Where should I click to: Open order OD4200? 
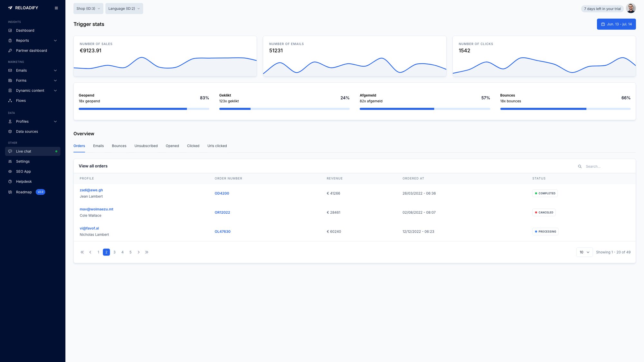point(222,193)
